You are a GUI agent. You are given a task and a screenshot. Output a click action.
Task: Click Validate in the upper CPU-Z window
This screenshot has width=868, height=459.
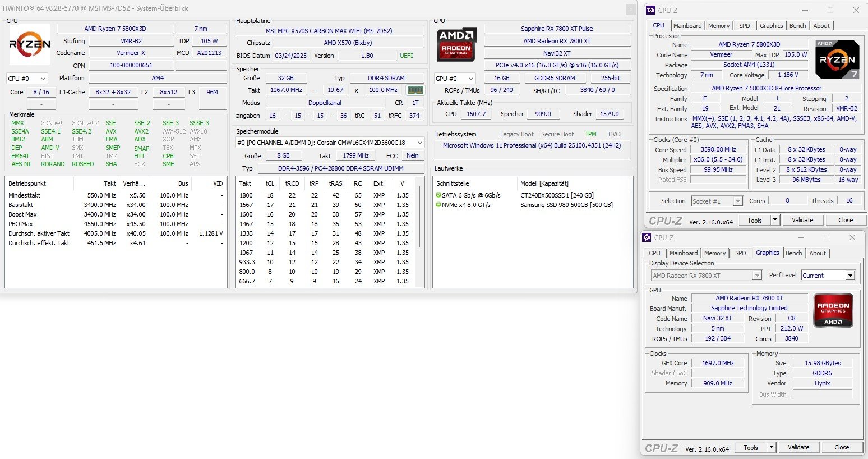pyautogui.click(x=802, y=220)
